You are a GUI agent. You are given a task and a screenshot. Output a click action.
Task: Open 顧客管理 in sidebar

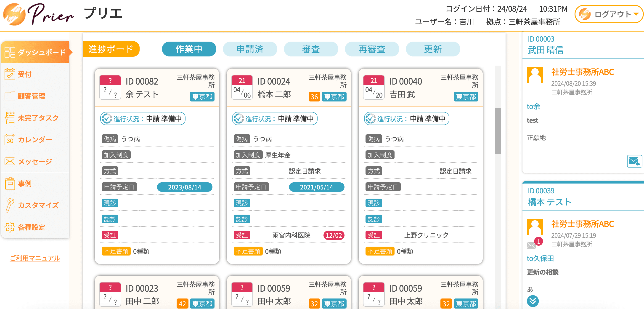pos(35,96)
